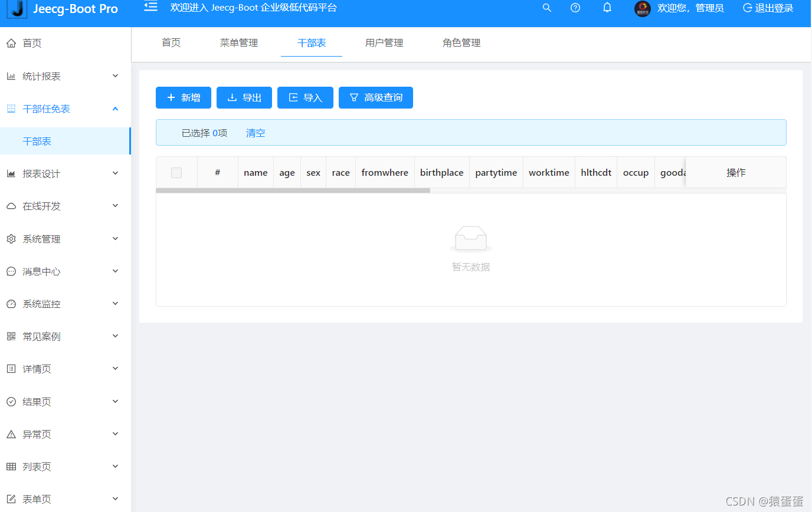Expand 统计报表 menu chevron
The image size is (812, 512).
tap(116, 76)
